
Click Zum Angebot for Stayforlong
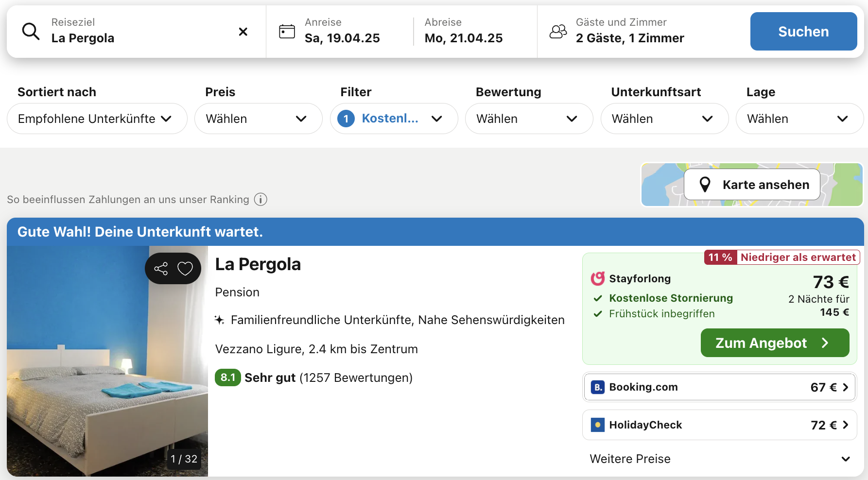coord(775,343)
